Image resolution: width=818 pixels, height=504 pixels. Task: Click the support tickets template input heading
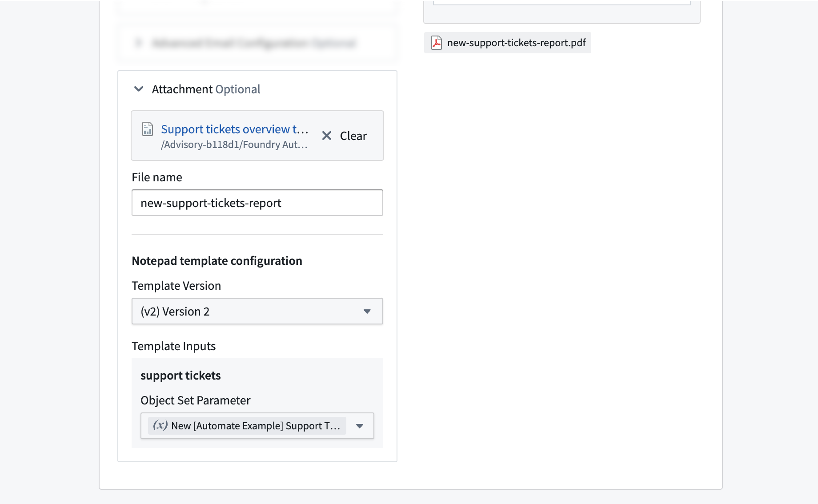(180, 376)
